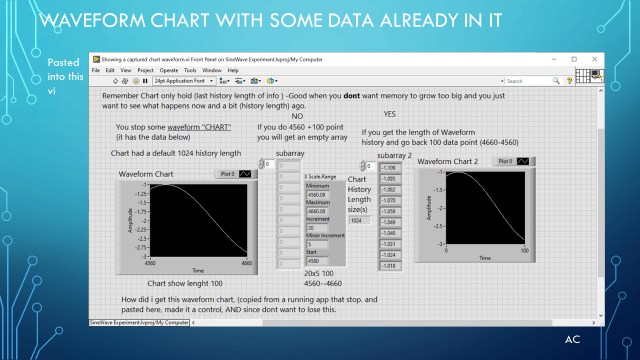Viewport: 640px width, 360px height.
Task: Click plot line swatch in Waveform Chart legend
Action: click(x=245, y=174)
